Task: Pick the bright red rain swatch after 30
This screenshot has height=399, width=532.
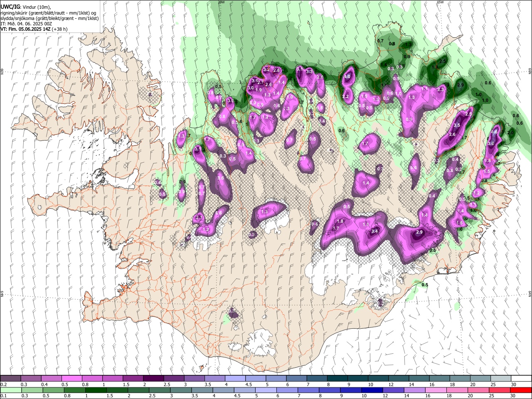Action: [x=520, y=390]
